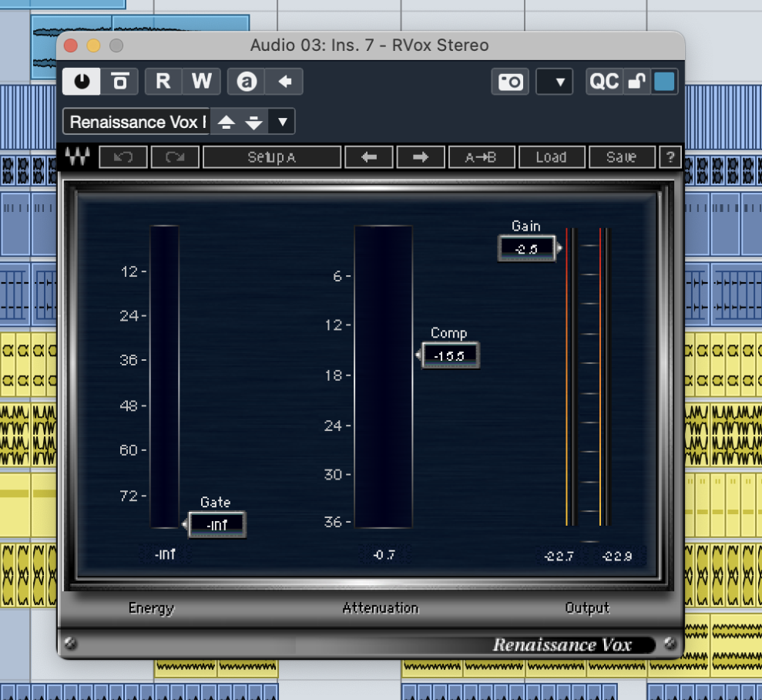Click the Quick Controls lock icon

click(636, 82)
